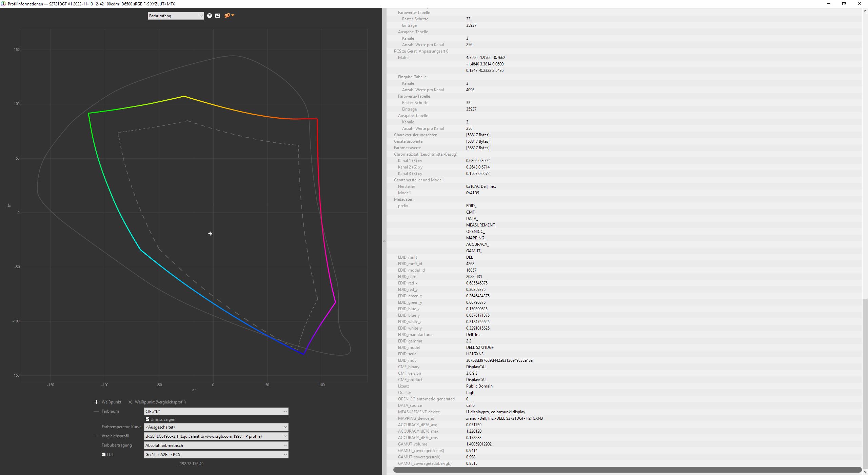Toggle the 'Umriss zeigen' checkbox

(147, 419)
